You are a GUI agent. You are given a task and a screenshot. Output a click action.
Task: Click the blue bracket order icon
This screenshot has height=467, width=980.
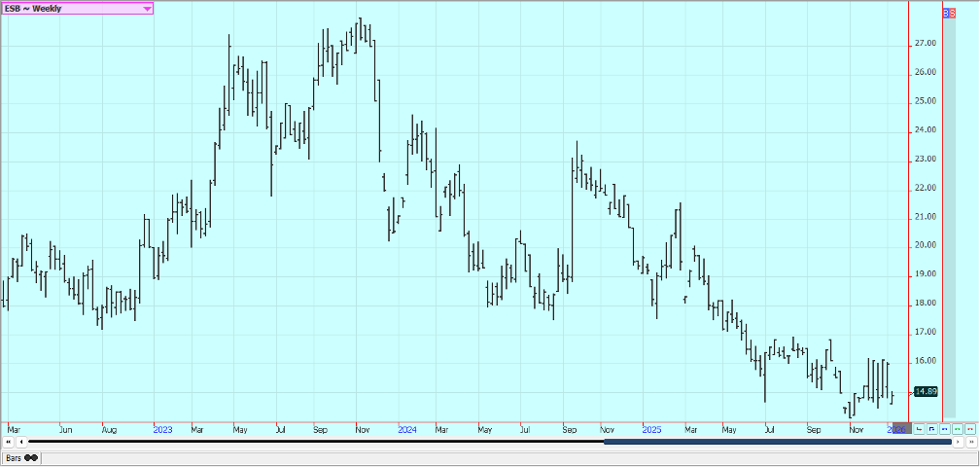(x=931, y=428)
